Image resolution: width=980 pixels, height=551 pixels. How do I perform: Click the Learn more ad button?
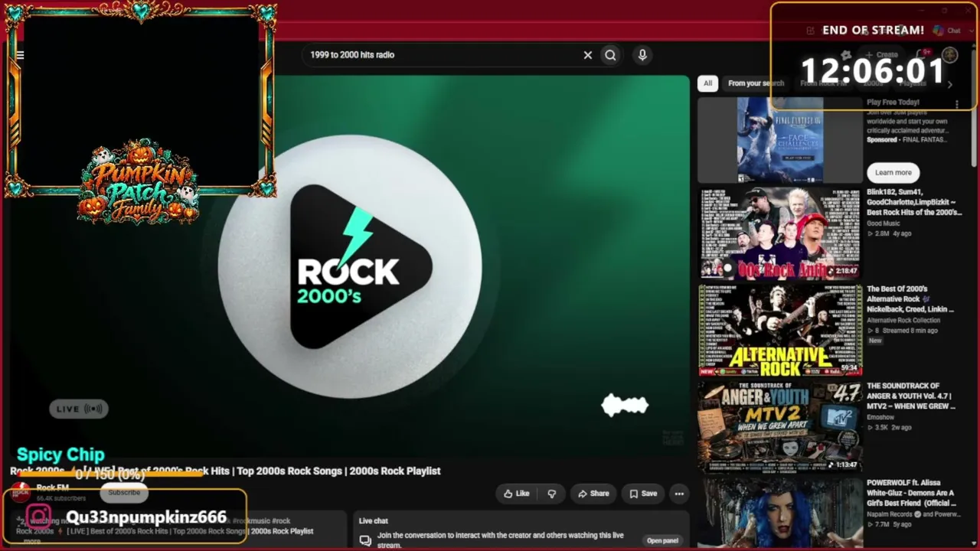tap(893, 172)
